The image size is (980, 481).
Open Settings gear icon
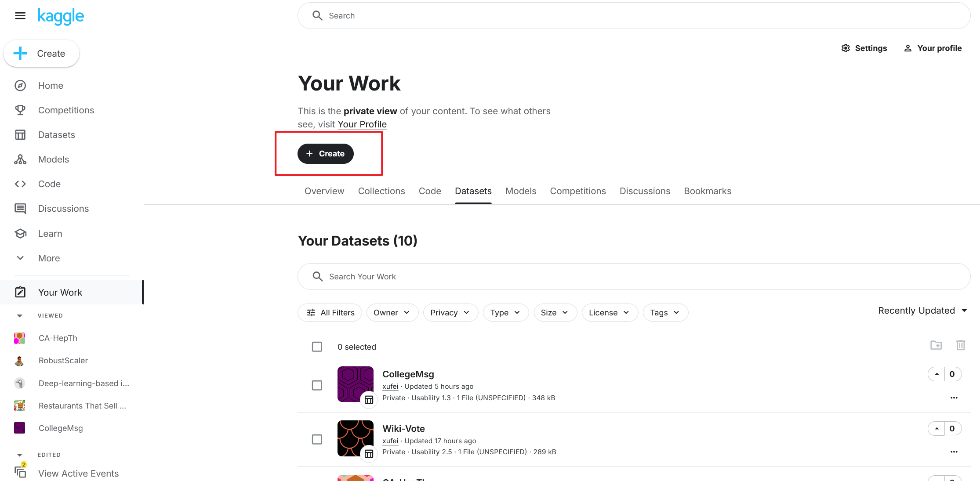pyautogui.click(x=846, y=48)
